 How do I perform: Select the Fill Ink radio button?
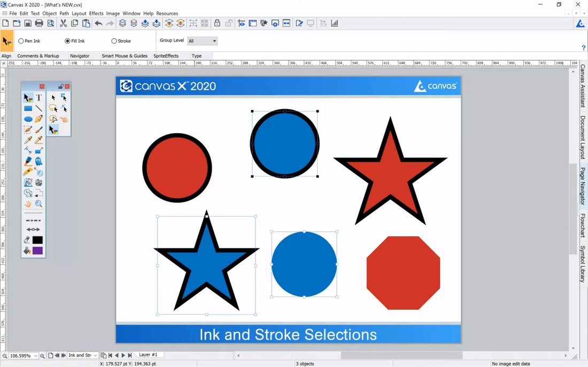pos(67,41)
